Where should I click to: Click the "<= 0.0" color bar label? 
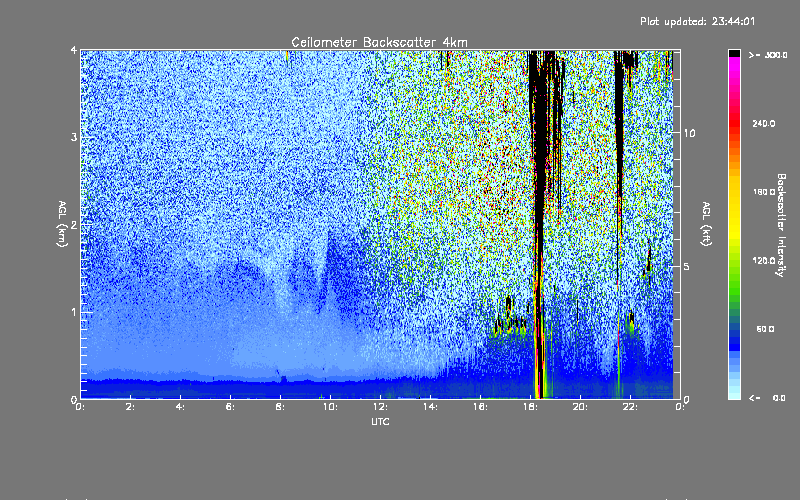click(x=767, y=398)
